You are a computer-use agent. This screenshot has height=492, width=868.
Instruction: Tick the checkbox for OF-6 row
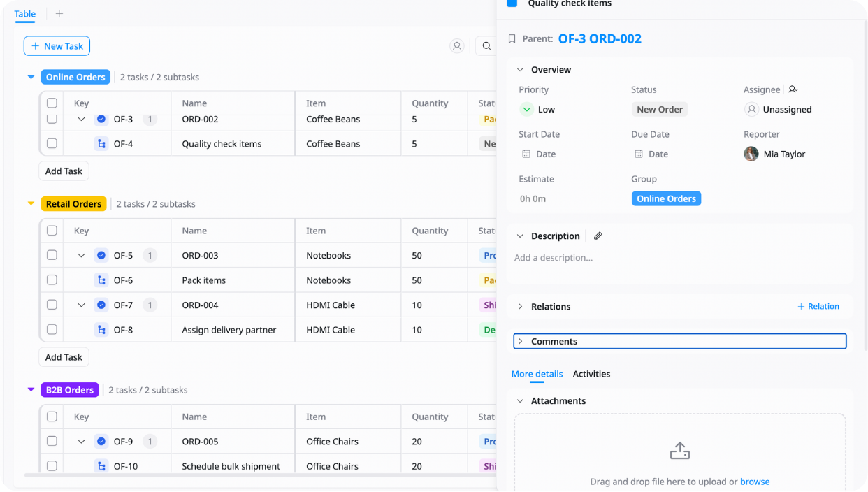click(x=52, y=280)
